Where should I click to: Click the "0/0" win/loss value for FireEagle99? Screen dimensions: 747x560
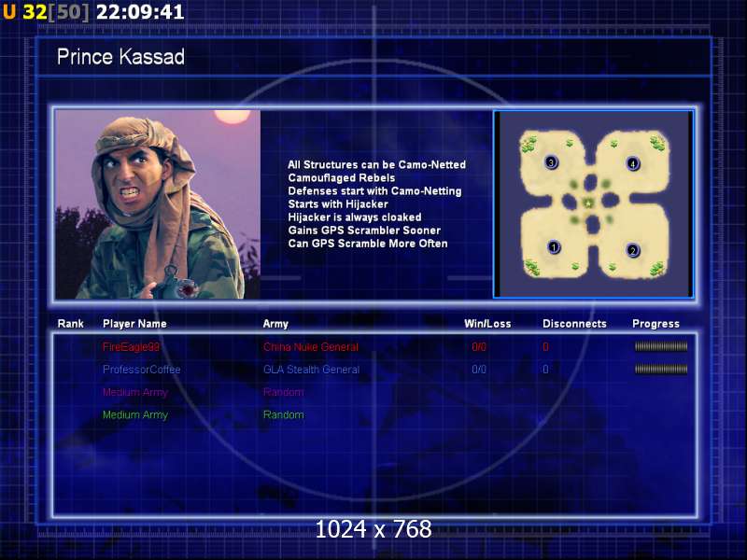pyautogui.click(x=479, y=346)
